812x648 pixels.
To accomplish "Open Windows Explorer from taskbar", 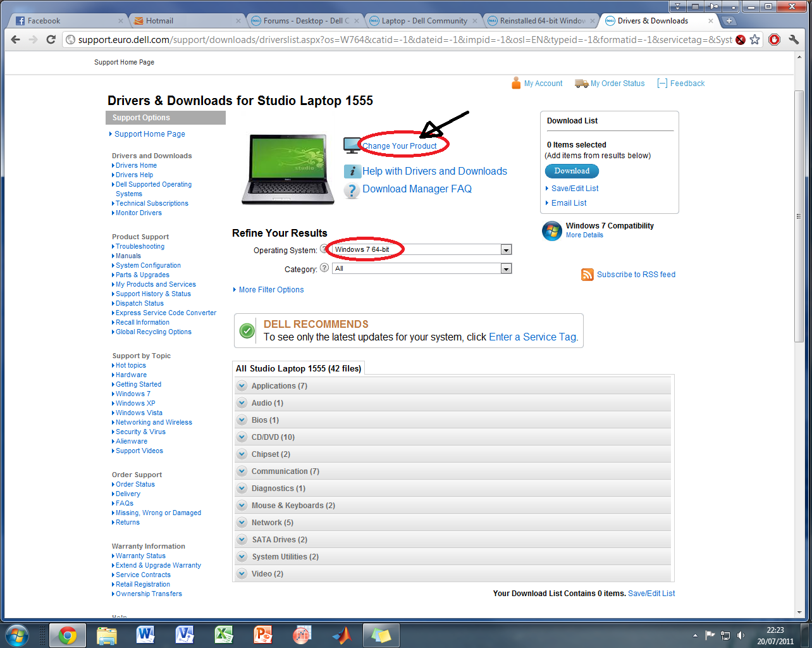I will pyautogui.click(x=107, y=635).
